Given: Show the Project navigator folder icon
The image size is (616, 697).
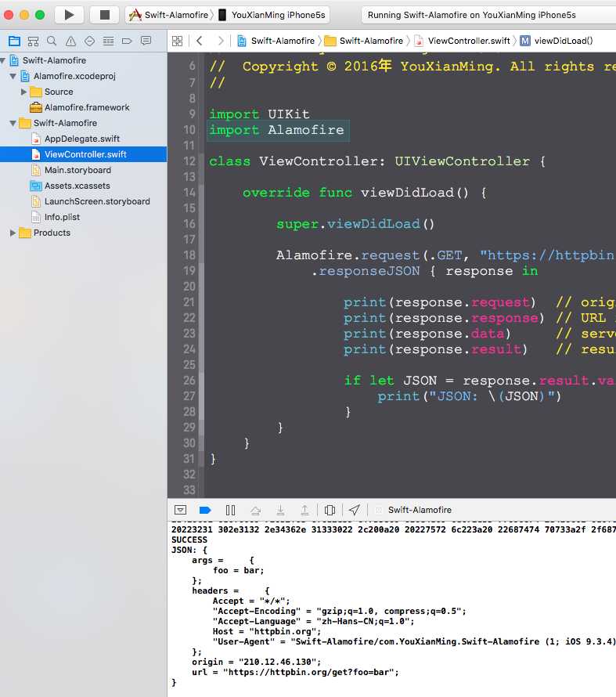Looking at the screenshot, I should 14,42.
